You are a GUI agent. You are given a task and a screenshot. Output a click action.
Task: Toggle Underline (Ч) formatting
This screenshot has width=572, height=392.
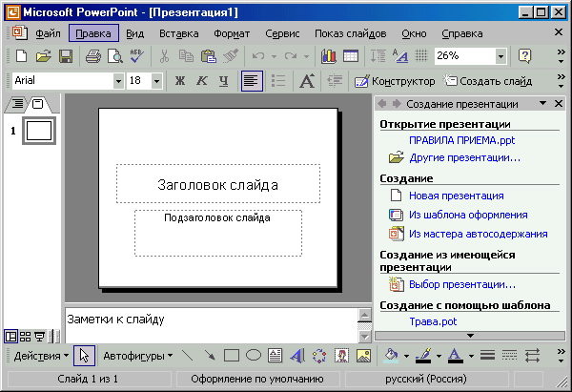[224, 81]
